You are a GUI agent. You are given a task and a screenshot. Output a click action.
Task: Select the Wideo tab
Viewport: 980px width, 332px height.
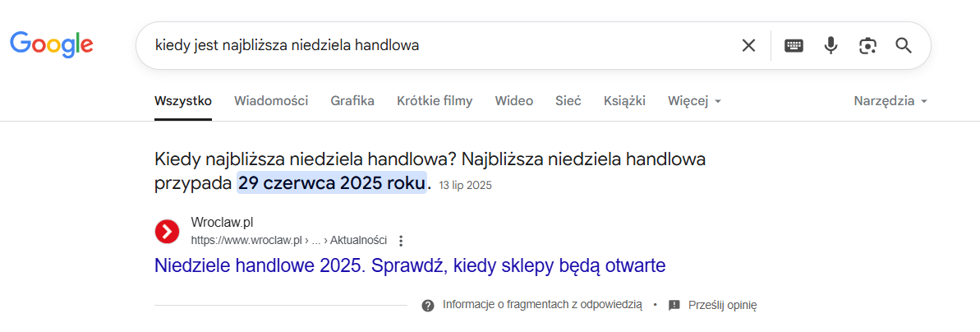513,101
